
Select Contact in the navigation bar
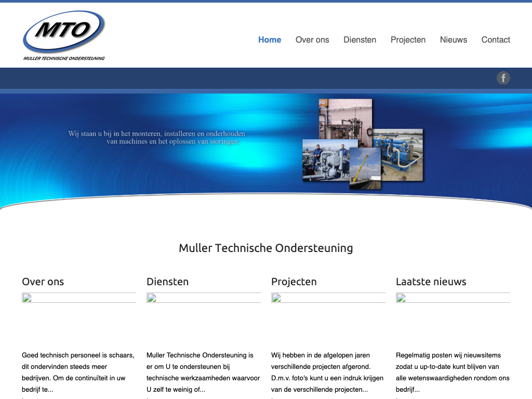click(x=496, y=40)
